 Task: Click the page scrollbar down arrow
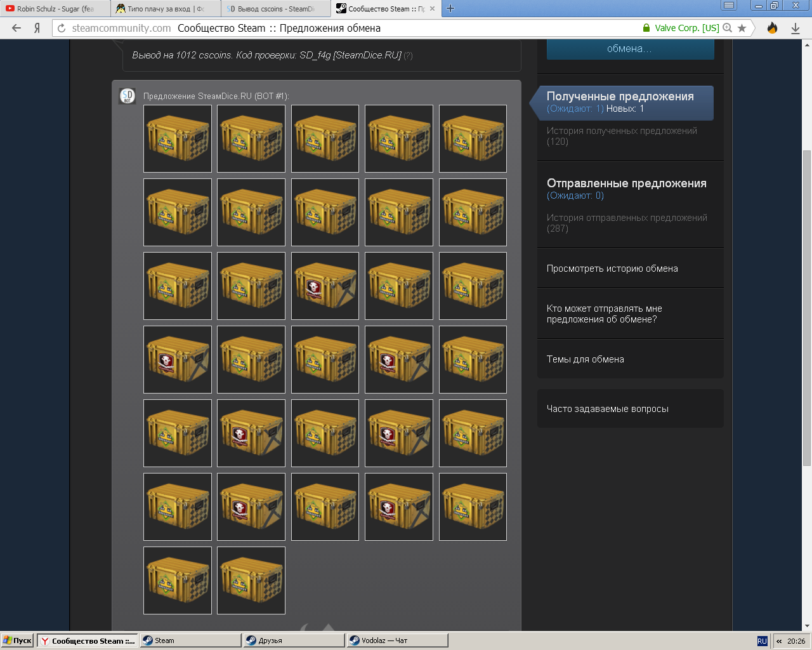coord(807,626)
